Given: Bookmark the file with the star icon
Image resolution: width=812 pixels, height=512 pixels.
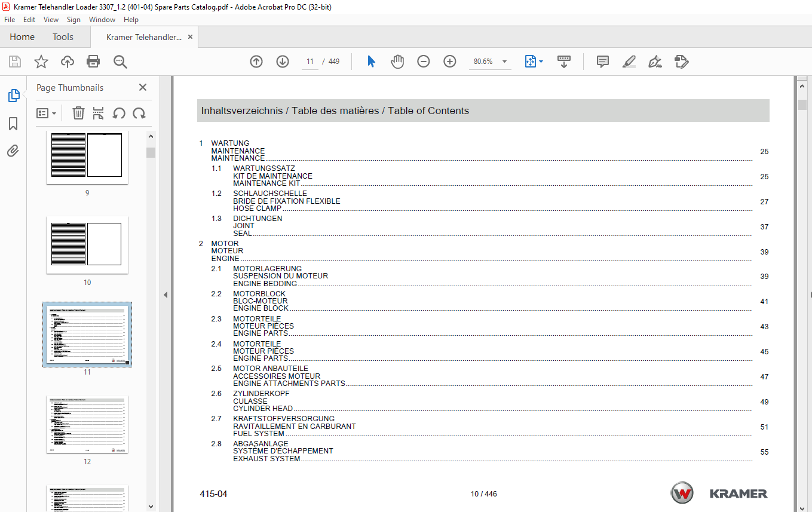Looking at the screenshot, I should (41, 62).
